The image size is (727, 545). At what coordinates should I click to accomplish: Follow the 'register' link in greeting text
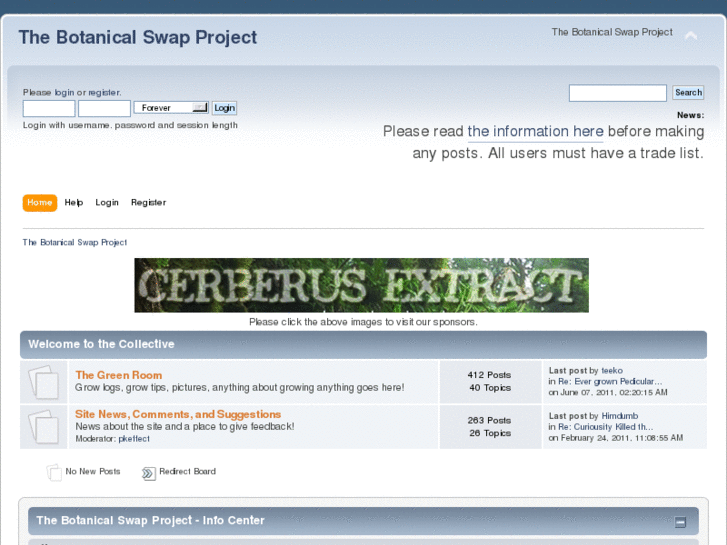(x=104, y=92)
